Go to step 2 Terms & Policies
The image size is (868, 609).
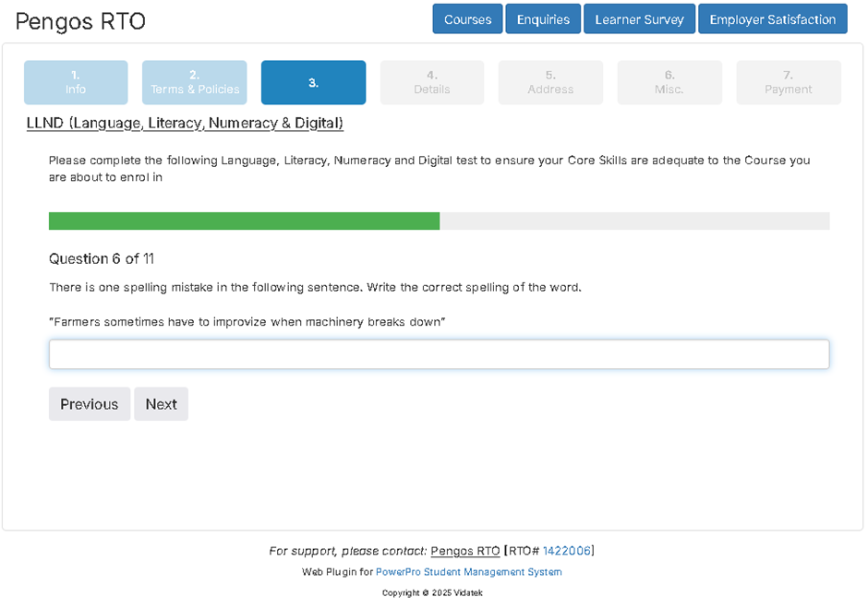[194, 82]
